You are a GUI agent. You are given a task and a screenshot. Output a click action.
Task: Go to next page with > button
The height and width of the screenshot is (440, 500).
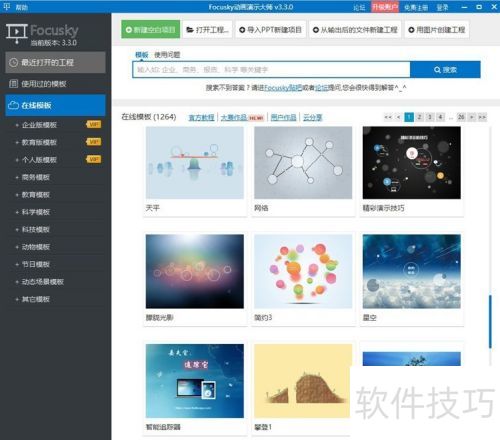click(x=472, y=117)
